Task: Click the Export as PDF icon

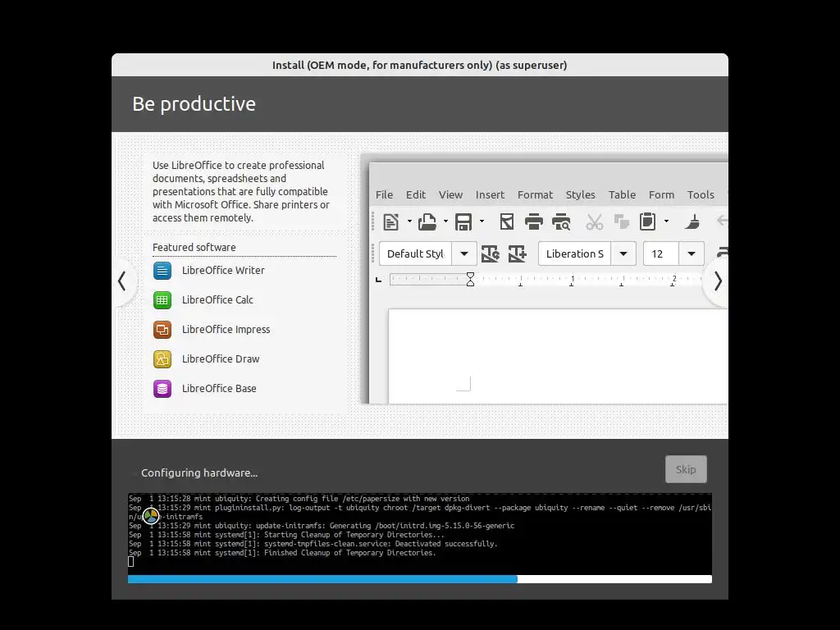Action: click(x=507, y=221)
